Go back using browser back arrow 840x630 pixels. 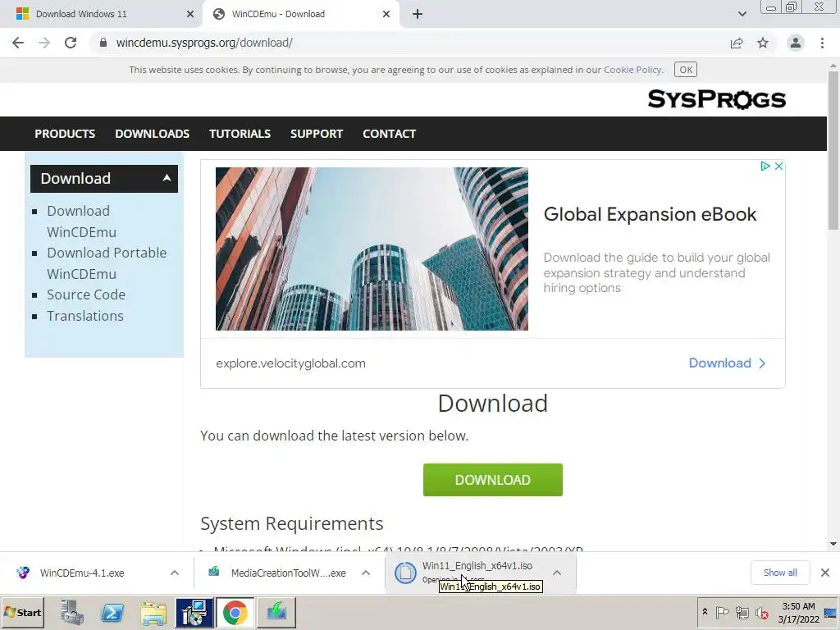point(18,43)
